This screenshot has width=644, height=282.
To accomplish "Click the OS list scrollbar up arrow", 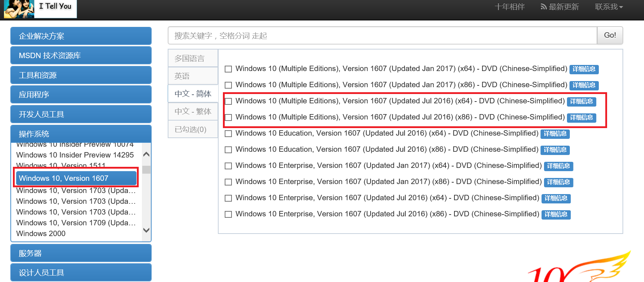I will point(146,154).
